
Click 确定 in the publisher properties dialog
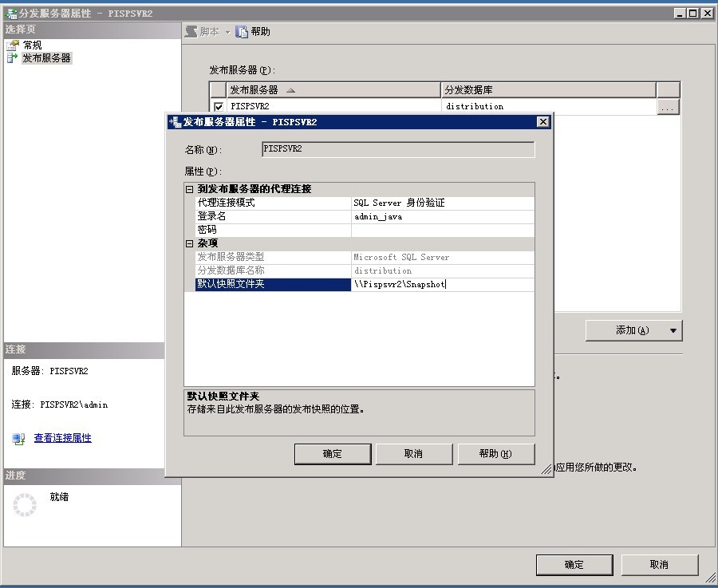point(332,453)
